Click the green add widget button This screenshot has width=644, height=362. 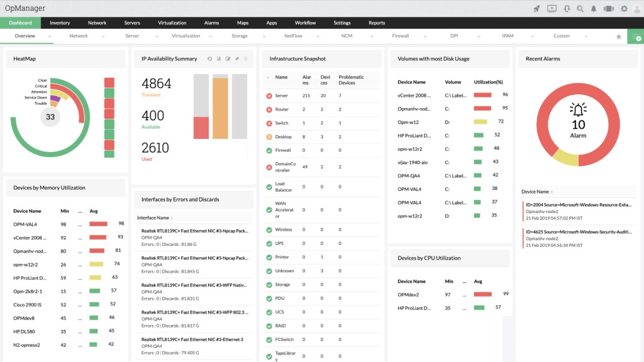[636, 37]
